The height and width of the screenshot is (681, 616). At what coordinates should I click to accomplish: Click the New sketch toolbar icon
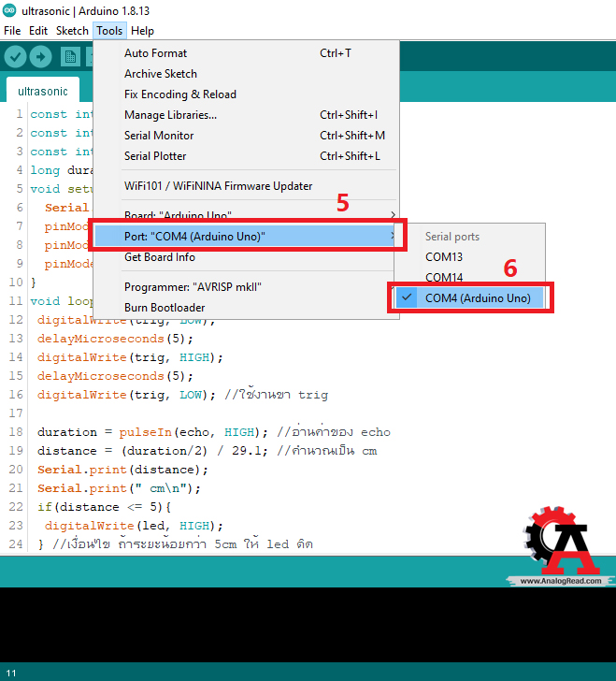pyautogui.click(x=70, y=56)
